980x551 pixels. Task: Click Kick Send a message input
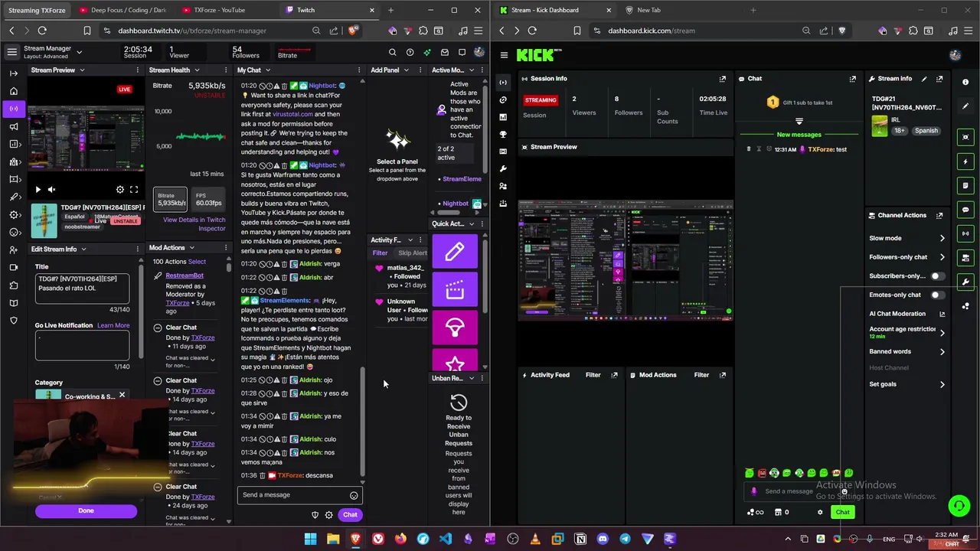pyautogui.click(x=799, y=491)
